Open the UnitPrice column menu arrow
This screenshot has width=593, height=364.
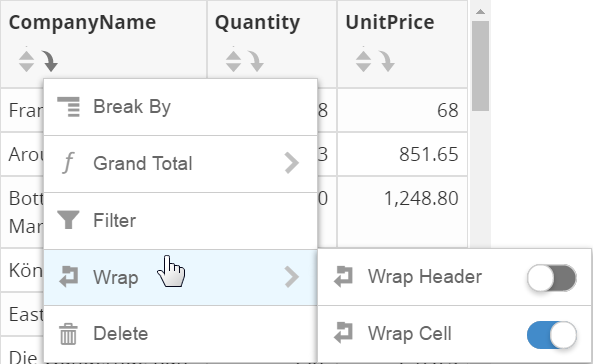(387, 61)
